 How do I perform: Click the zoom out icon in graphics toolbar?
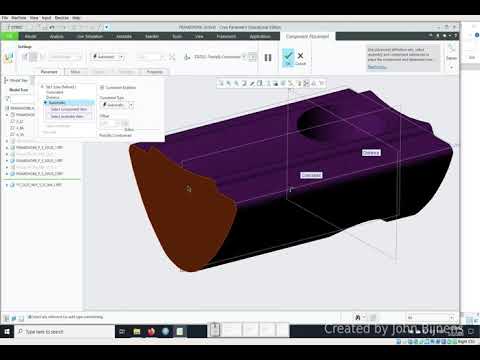coord(237,83)
